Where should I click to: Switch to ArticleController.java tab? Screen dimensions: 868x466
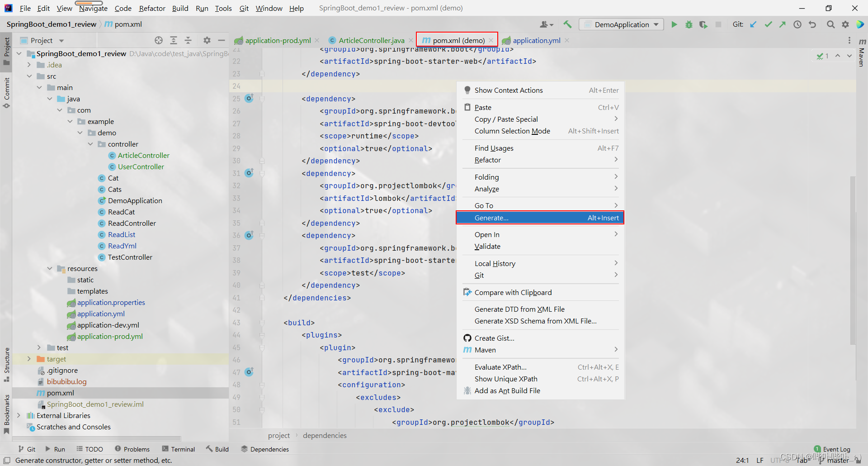tap(371, 40)
